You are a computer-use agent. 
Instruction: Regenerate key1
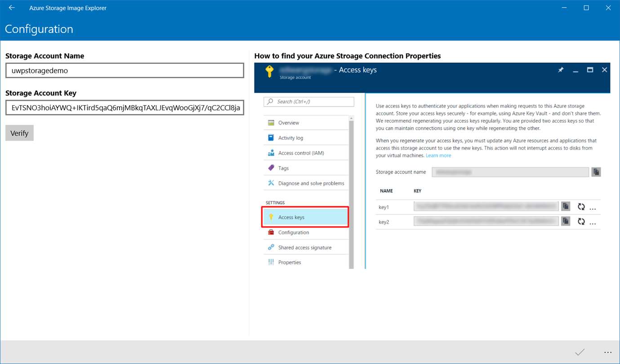(581, 207)
